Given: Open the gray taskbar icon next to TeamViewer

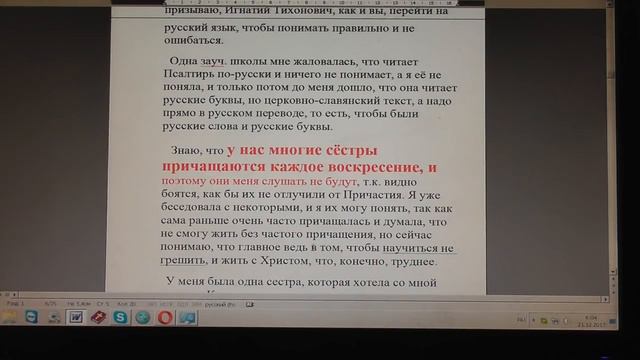Looking at the screenshot, I should (x=54, y=317).
